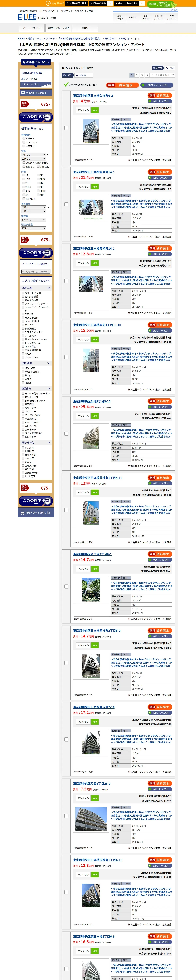Viewport: 196px width, 980px height.
Task: Collapse the 設備仕様 section
Action: click(x=36, y=388)
